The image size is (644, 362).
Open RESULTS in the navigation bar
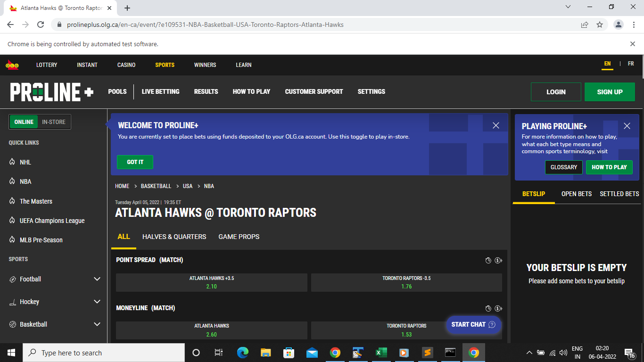(206, 91)
